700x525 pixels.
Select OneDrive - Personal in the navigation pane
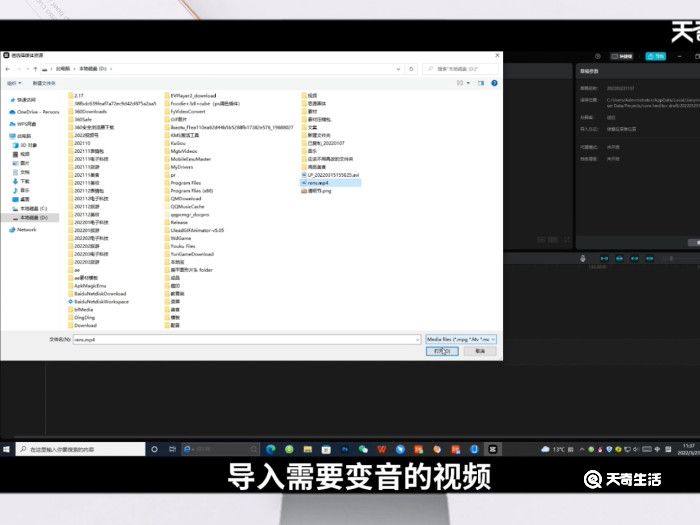(x=34, y=112)
